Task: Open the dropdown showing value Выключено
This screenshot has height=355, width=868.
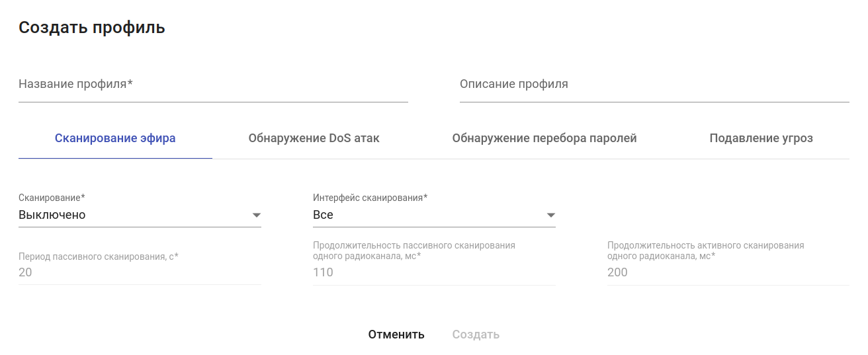Action: [132, 216]
